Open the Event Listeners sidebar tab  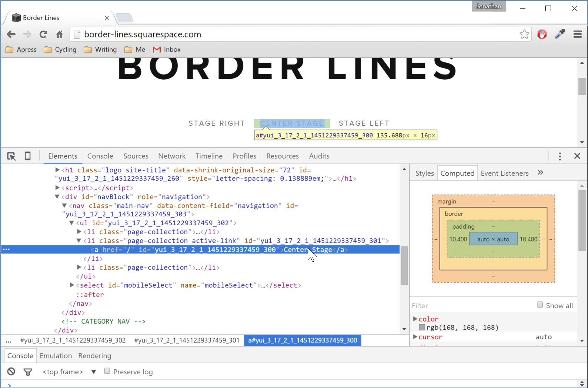505,173
